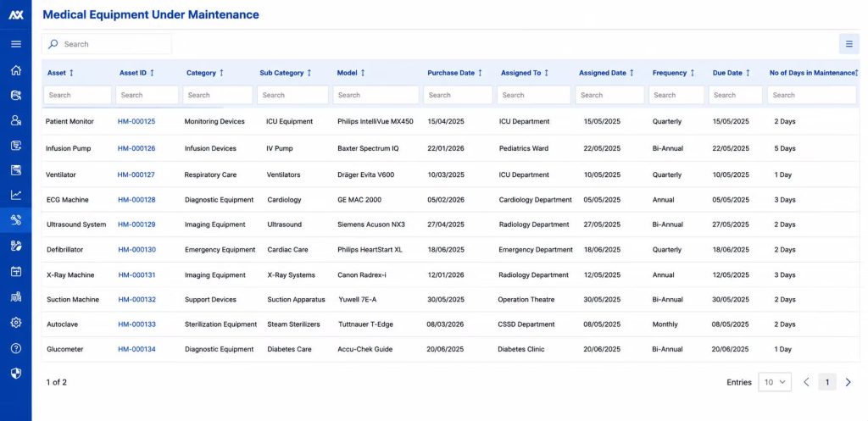Select the 'Patient Monitor' asset cell
The image size is (868, 421).
point(70,121)
